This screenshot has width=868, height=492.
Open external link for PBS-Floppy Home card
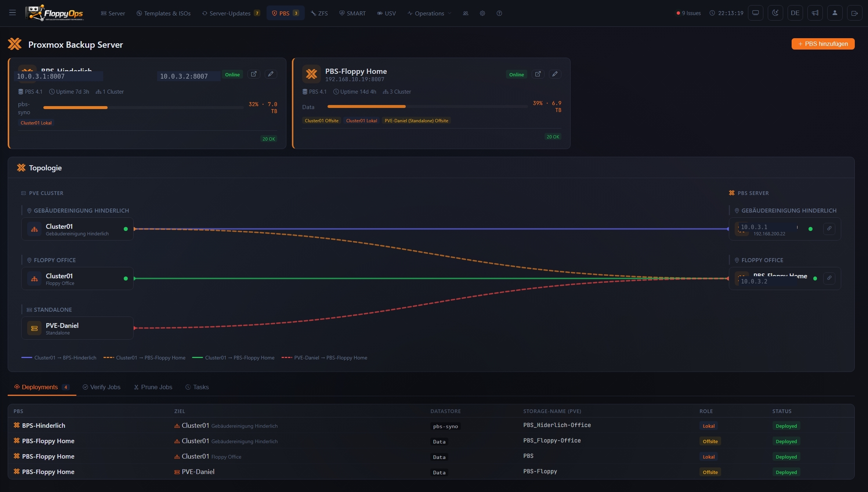(x=538, y=74)
